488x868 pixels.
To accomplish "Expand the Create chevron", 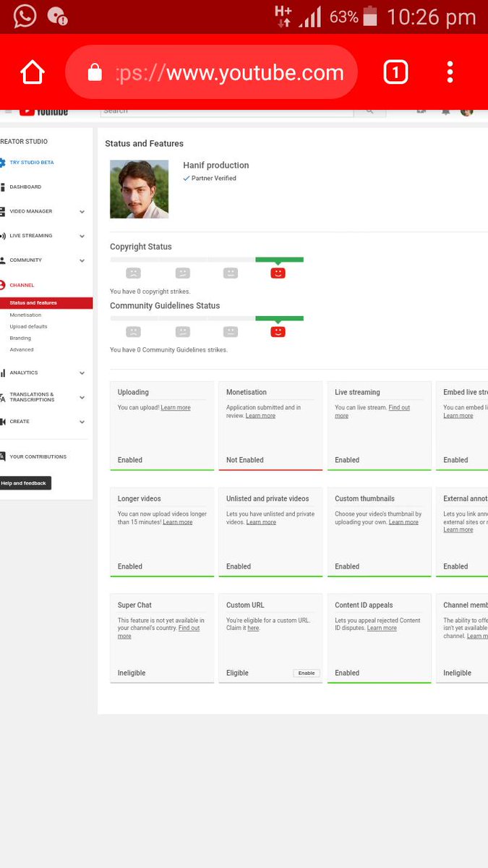I will pos(82,422).
